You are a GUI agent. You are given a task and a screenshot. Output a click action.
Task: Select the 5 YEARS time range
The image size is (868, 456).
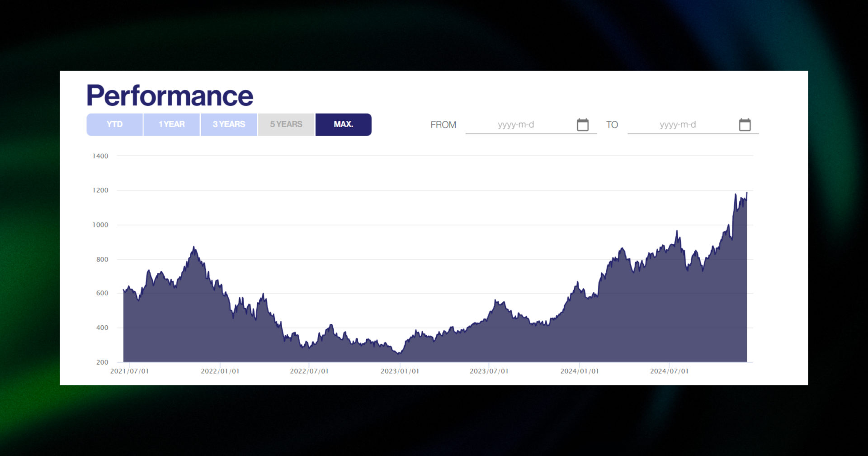[x=286, y=124]
